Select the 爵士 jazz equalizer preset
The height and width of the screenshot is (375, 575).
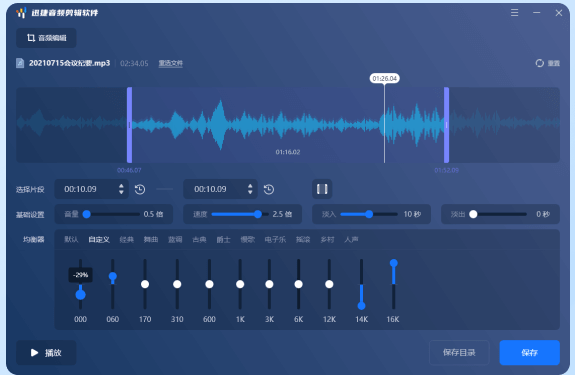(x=223, y=239)
